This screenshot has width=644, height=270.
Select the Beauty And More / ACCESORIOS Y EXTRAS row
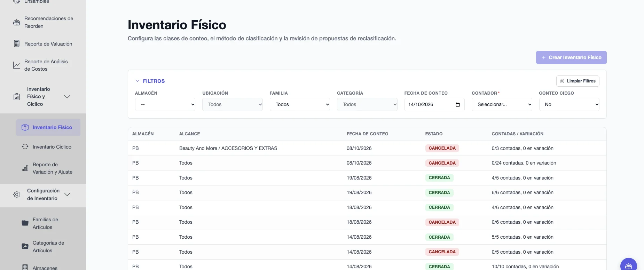pyautogui.click(x=367, y=148)
